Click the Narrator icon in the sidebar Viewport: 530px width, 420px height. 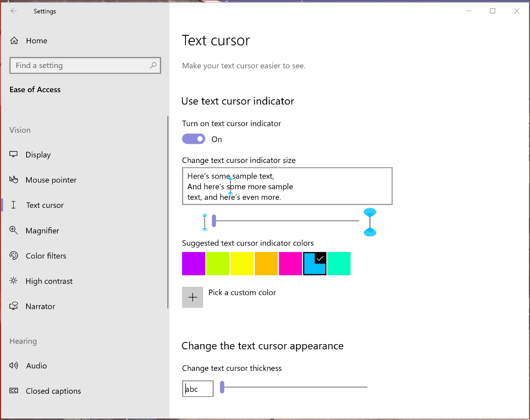14,306
